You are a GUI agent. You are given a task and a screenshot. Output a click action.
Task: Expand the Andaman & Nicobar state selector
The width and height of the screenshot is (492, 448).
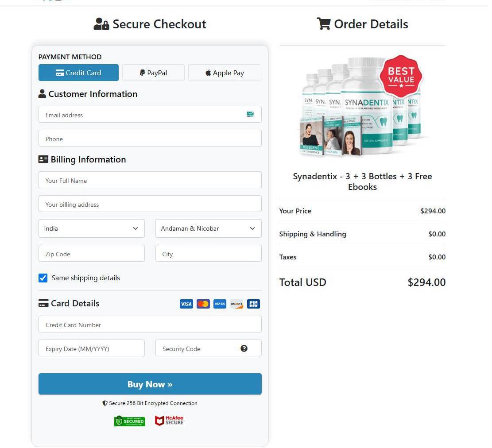click(208, 228)
